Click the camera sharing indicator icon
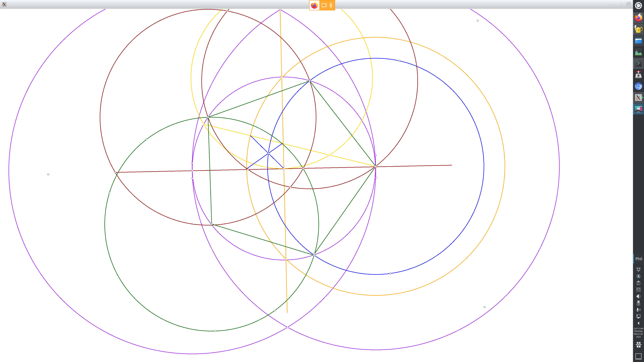 (x=324, y=5)
